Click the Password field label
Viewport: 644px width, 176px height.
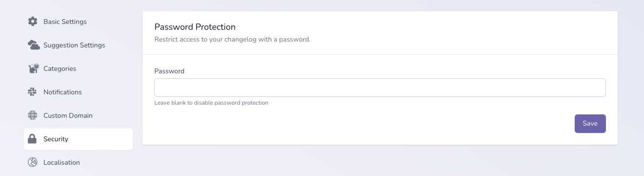(x=169, y=71)
